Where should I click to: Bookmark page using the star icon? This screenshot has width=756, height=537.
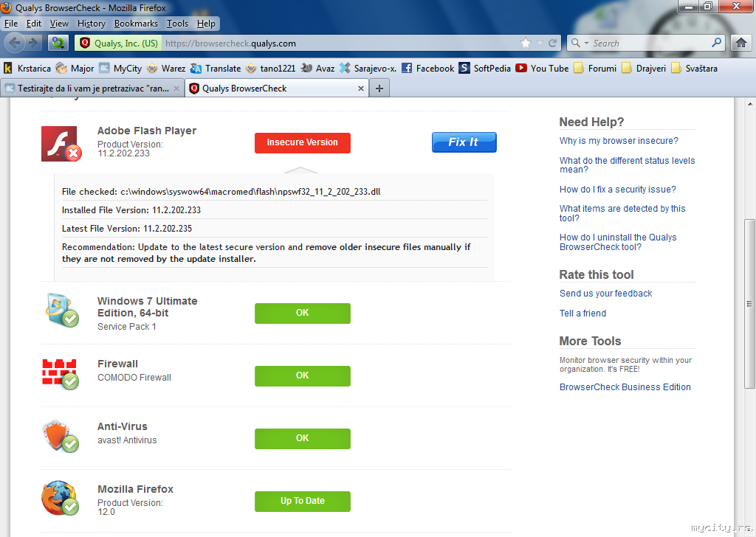click(x=526, y=44)
